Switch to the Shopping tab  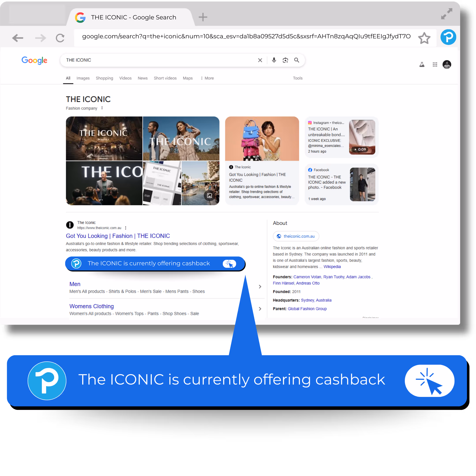pyautogui.click(x=104, y=78)
